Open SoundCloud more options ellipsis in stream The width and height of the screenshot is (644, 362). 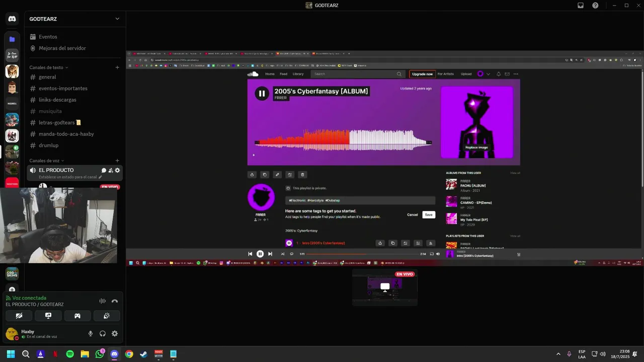click(516, 74)
